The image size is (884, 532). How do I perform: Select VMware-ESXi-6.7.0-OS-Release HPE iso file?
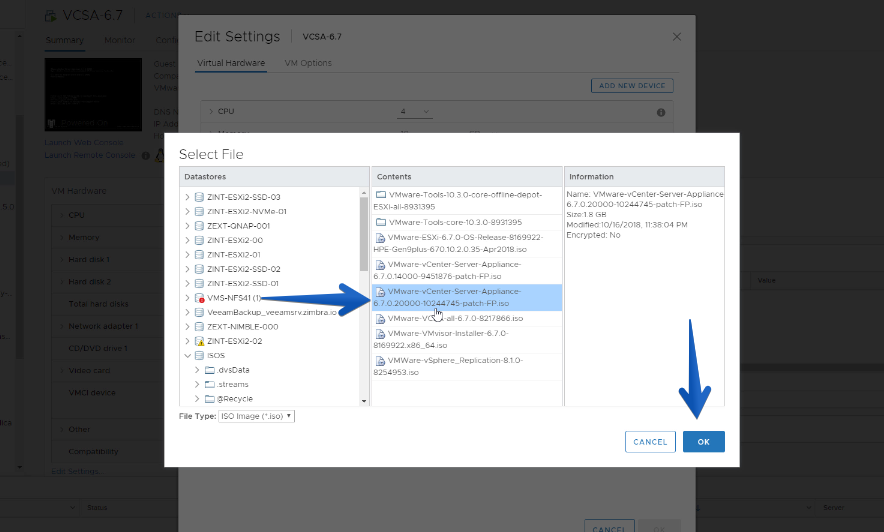(466, 243)
